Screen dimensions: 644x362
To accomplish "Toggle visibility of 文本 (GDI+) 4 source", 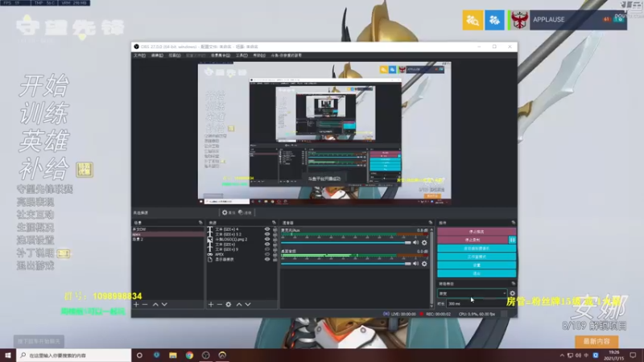I will tap(267, 229).
